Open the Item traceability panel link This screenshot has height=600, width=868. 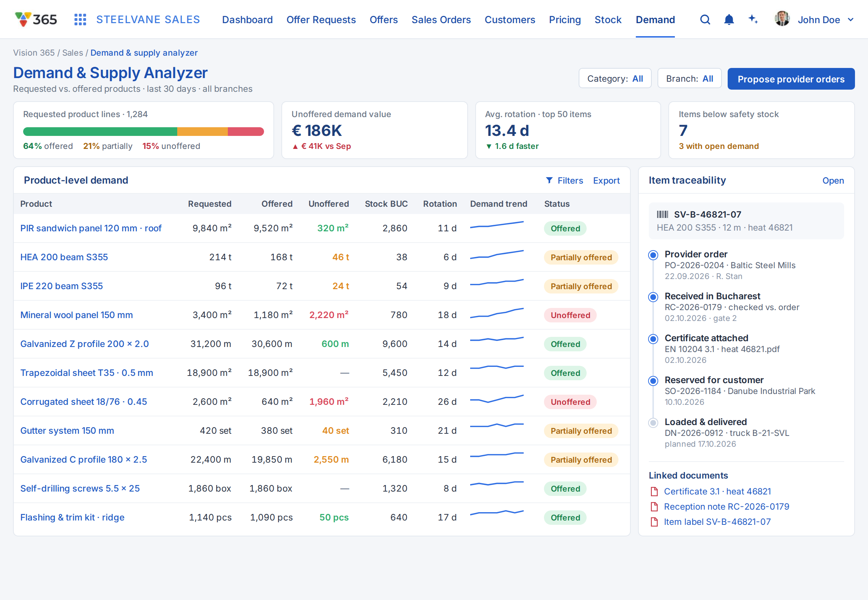(833, 180)
